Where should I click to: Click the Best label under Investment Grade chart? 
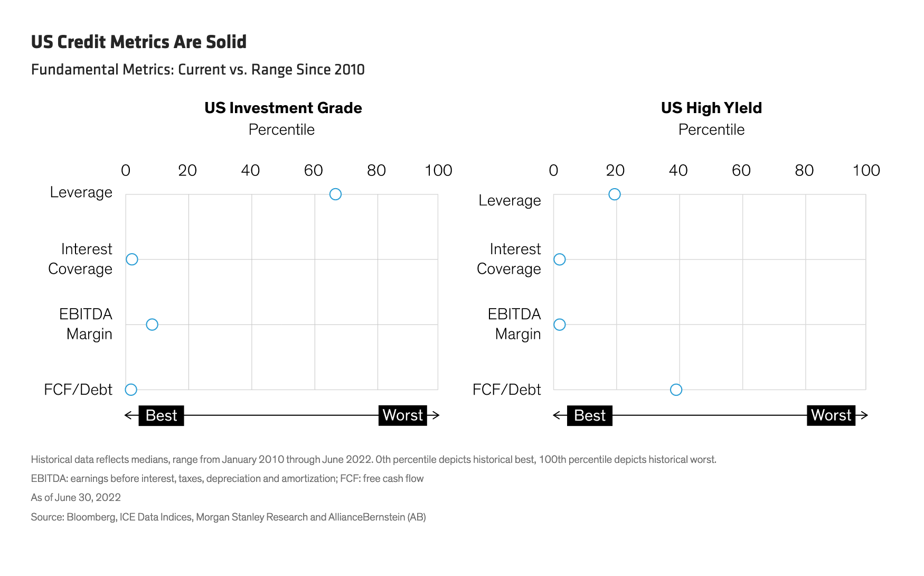(x=161, y=415)
